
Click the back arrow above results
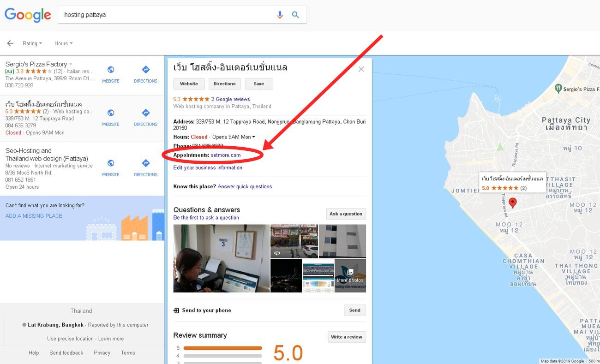(x=10, y=43)
